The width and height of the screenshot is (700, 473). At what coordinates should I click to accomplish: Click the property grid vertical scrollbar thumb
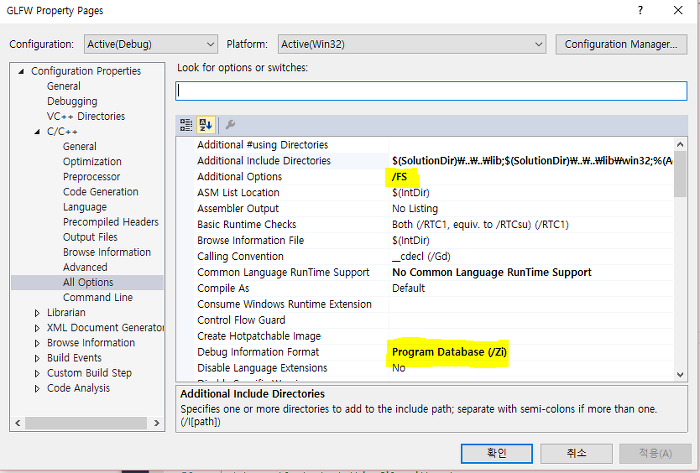pos(680,174)
